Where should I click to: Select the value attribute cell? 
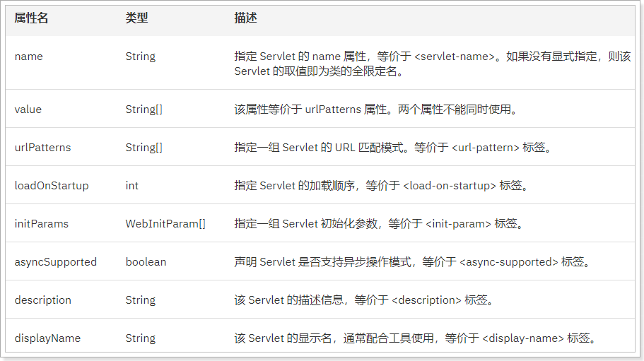pyautogui.click(x=28, y=109)
